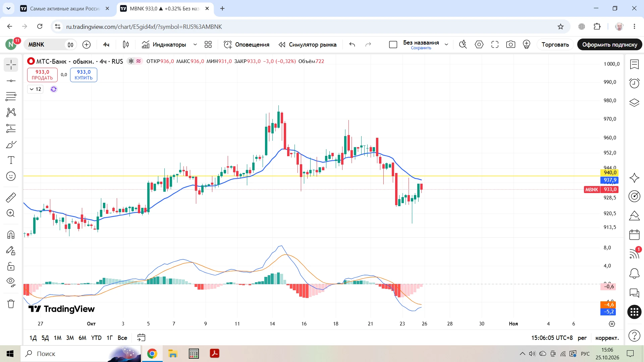The image size is (644, 362).
Task: Collapse the indicator legend showing 12
Action: 35,89
